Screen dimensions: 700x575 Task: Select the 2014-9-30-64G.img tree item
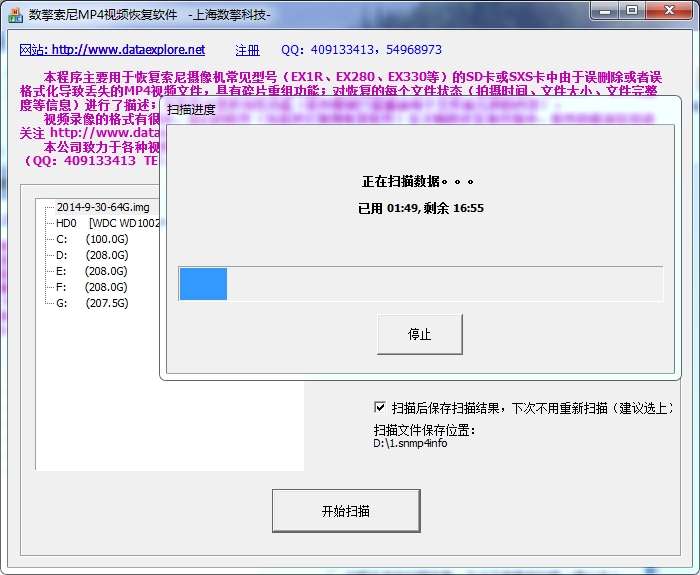click(x=103, y=207)
